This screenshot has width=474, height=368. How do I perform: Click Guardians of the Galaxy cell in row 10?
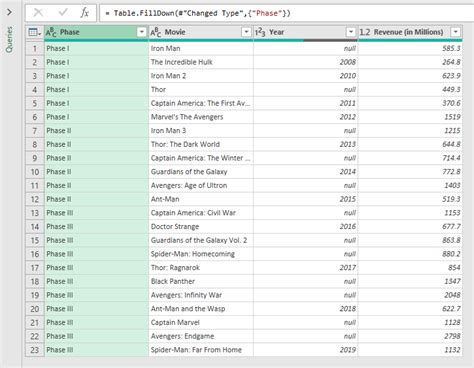(201, 172)
